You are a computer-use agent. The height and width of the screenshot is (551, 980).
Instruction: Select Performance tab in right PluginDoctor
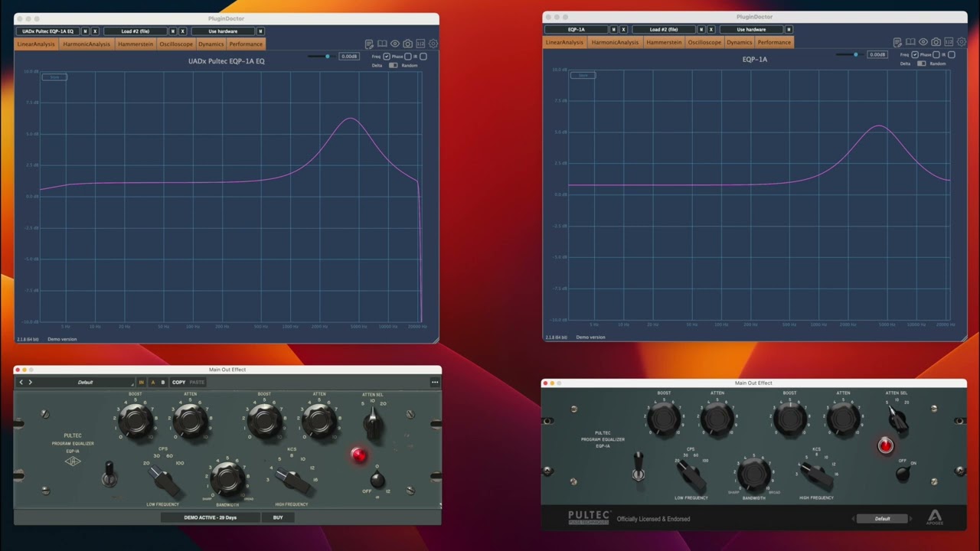pyautogui.click(x=774, y=42)
